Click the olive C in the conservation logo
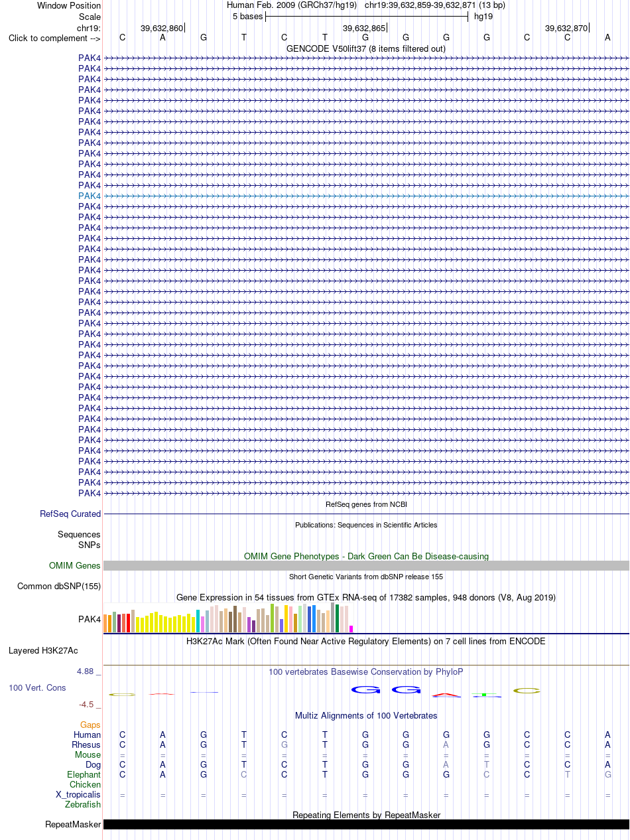This screenshot has height=840, width=630. point(527,691)
